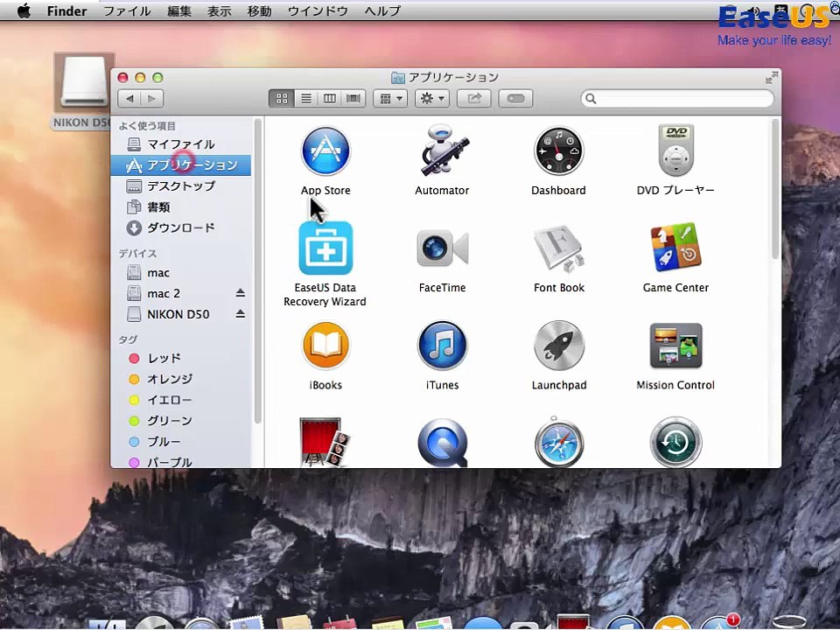Eject the NIKON D50 volume

(241, 314)
